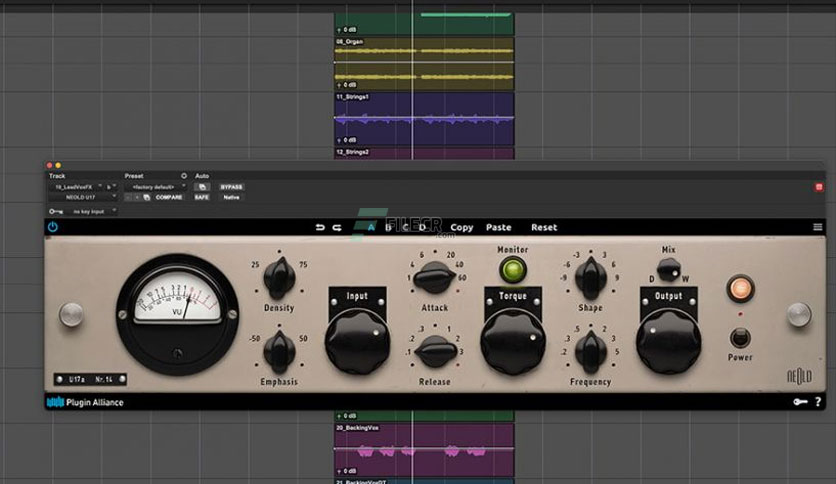Click the Density knob
The height and width of the screenshot is (484, 836).
279,277
